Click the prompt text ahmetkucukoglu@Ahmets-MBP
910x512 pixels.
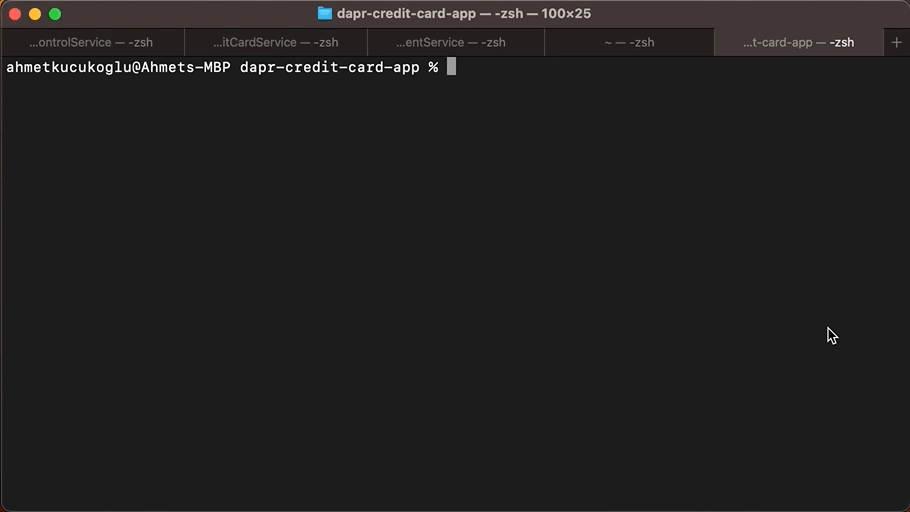click(118, 67)
